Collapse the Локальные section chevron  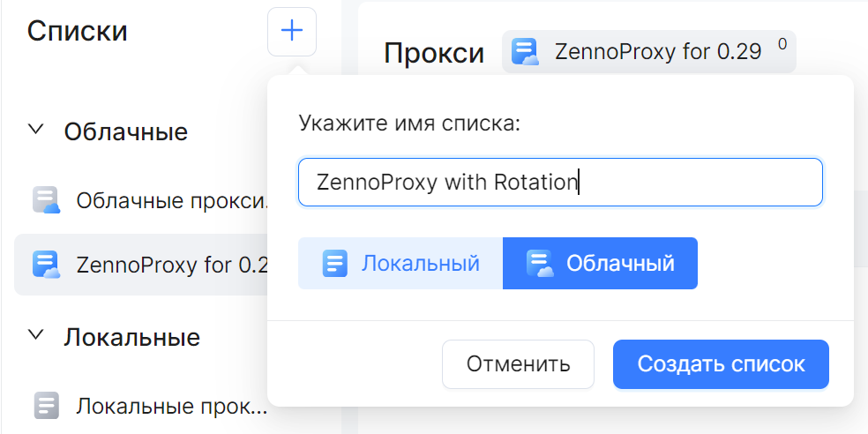click(x=36, y=334)
